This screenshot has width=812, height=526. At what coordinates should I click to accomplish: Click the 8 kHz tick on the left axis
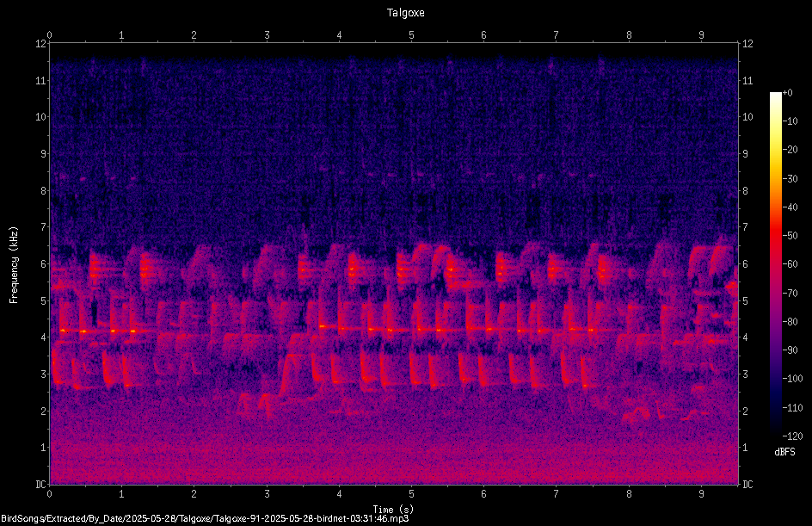44,190
